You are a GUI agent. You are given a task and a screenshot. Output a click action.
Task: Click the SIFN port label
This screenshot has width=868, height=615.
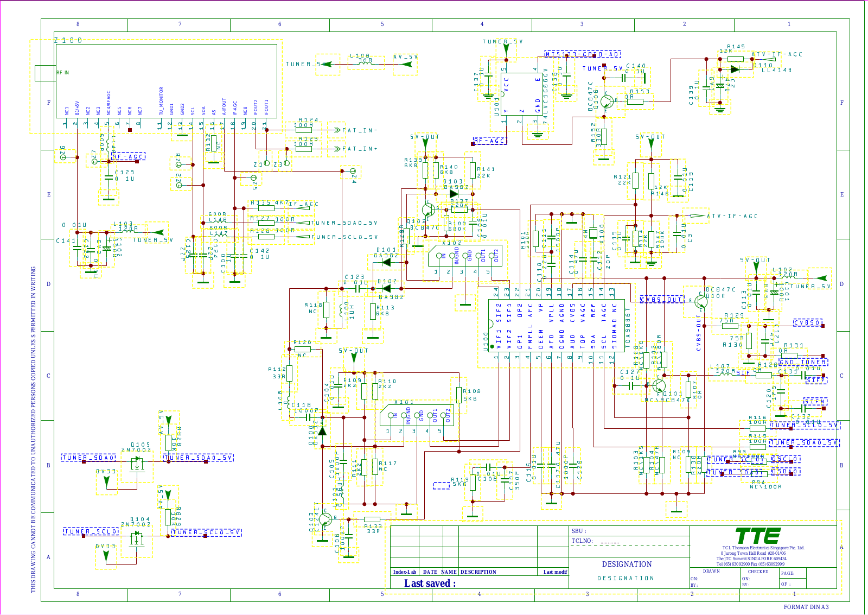(x=815, y=402)
